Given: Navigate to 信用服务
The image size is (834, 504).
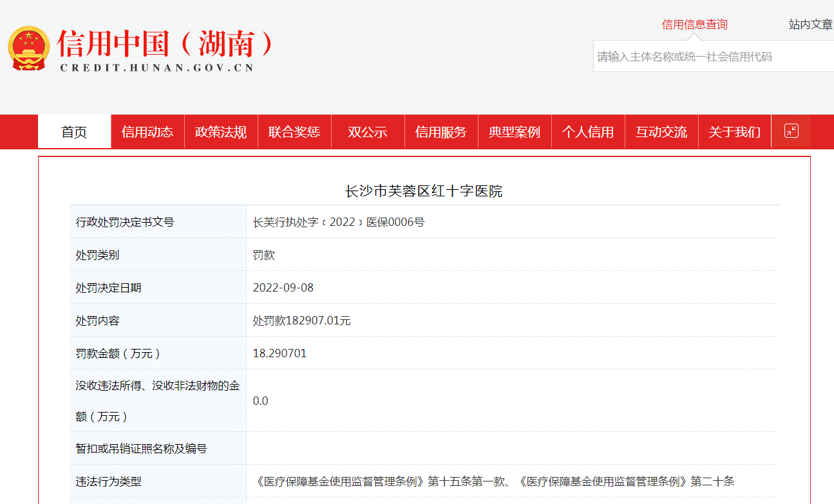Looking at the screenshot, I should (441, 132).
